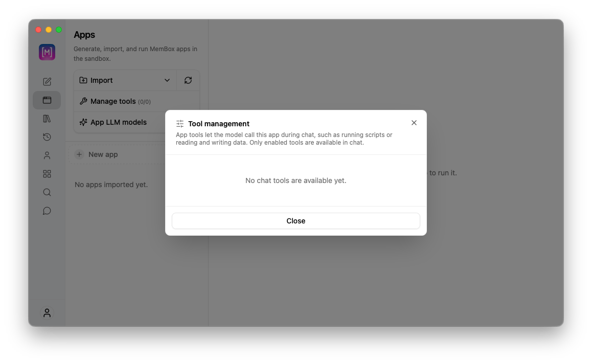Click the sparkle icon beside App LLM models
Image resolution: width=592 pixels, height=364 pixels.
point(83,122)
